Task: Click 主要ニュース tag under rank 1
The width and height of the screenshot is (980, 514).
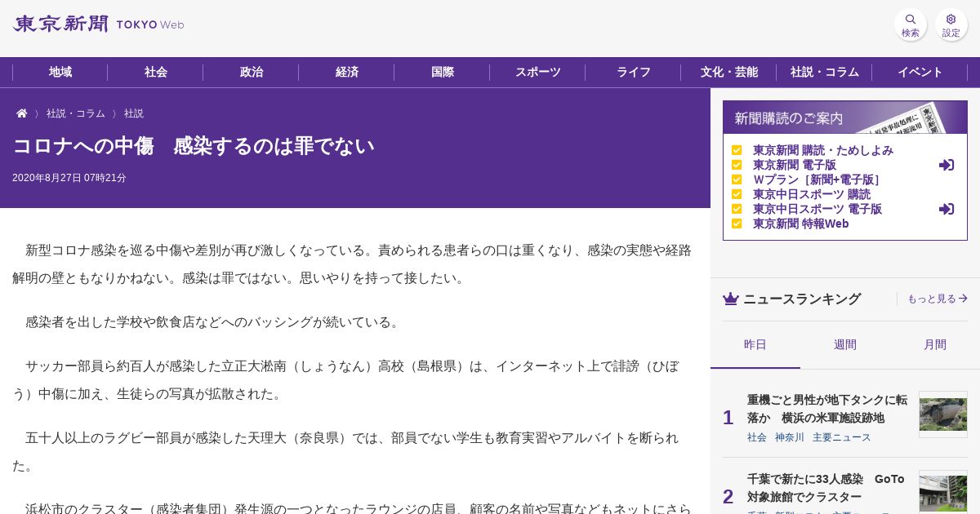Action: coord(842,437)
